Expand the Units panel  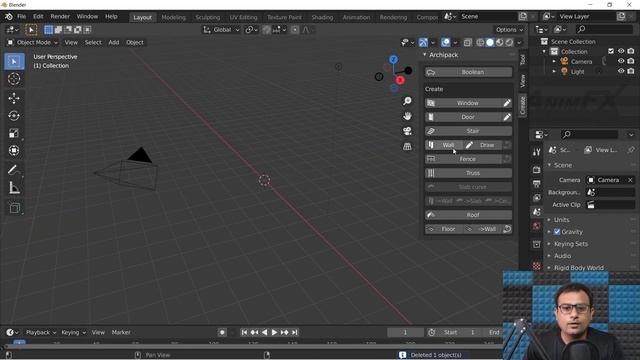click(561, 220)
